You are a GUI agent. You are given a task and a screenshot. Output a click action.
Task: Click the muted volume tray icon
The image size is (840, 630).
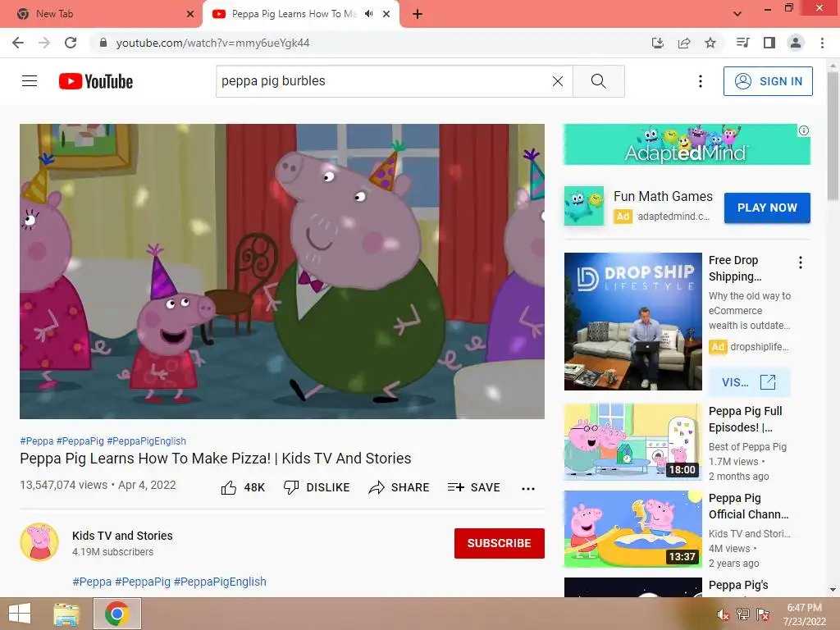point(724,614)
